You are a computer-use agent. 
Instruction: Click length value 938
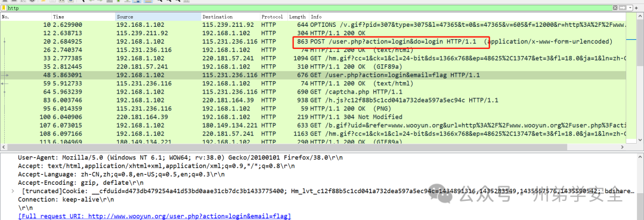(303, 100)
